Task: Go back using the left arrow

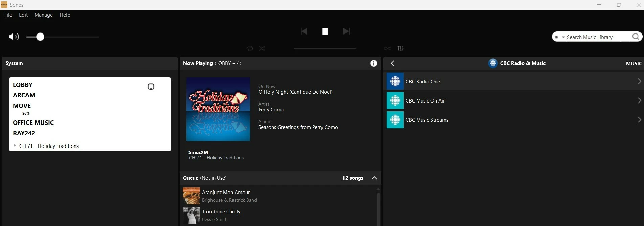Action: click(x=393, y=63)
